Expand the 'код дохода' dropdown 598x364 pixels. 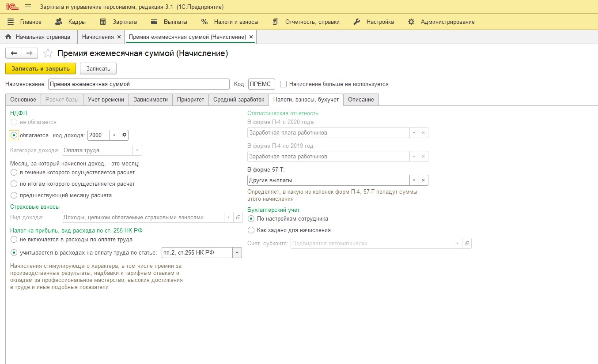pos(114,135)
